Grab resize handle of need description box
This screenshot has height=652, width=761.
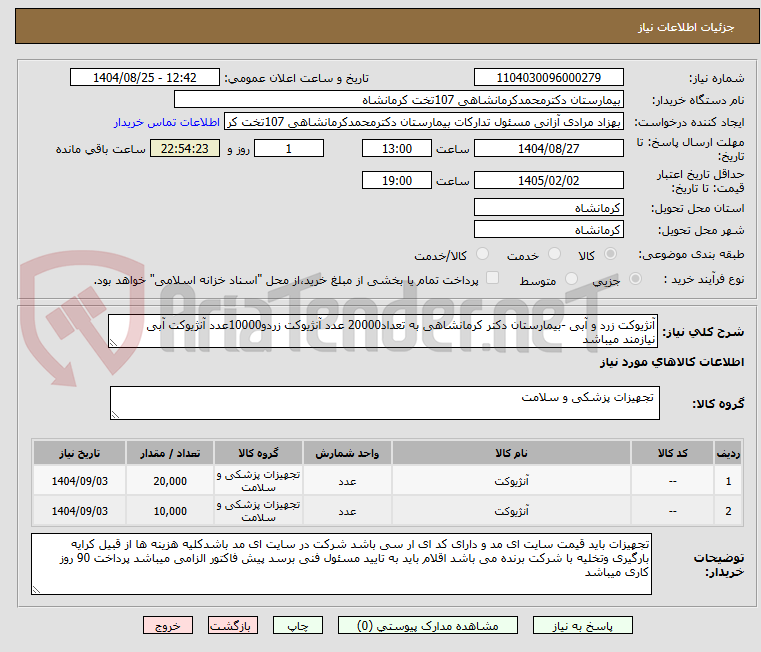(113, 343)
